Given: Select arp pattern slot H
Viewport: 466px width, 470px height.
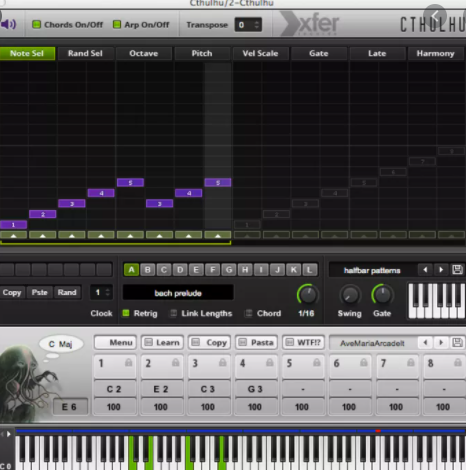Looking at the screenshot, I should pyautogui.click(x=245, y=270).
